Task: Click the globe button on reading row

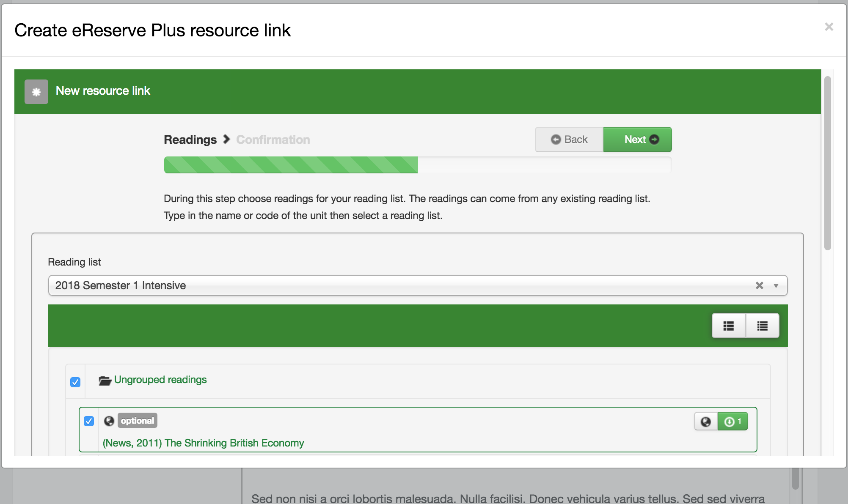Action: [705, 422]
